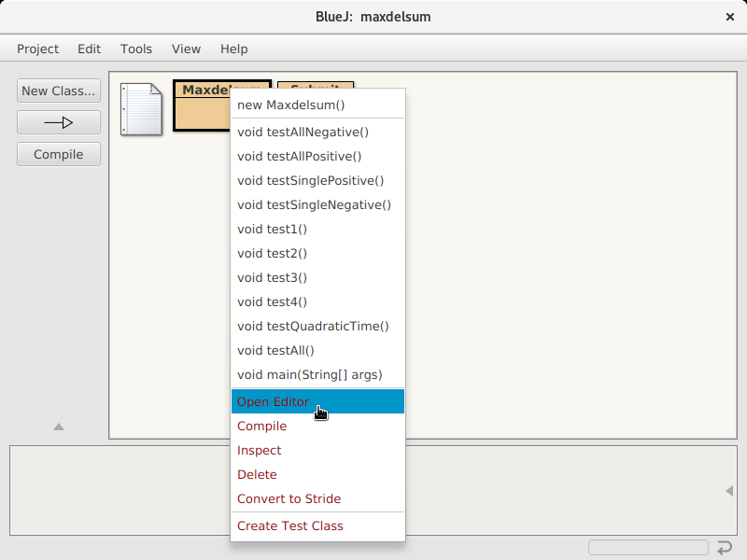This screenshot has width=747, height=560.
Task: Run void testAll() method
Action: (x=317, y=351)
